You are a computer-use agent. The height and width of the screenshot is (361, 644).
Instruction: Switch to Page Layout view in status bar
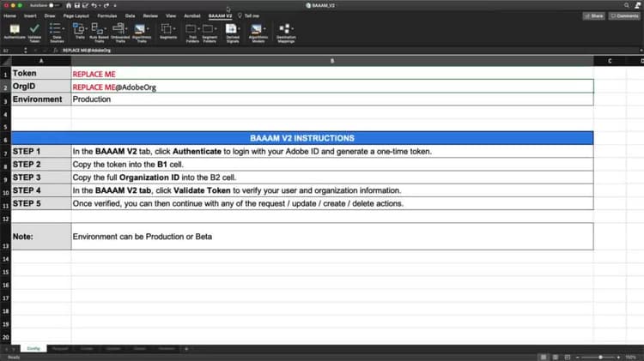[x=556, y=358]
